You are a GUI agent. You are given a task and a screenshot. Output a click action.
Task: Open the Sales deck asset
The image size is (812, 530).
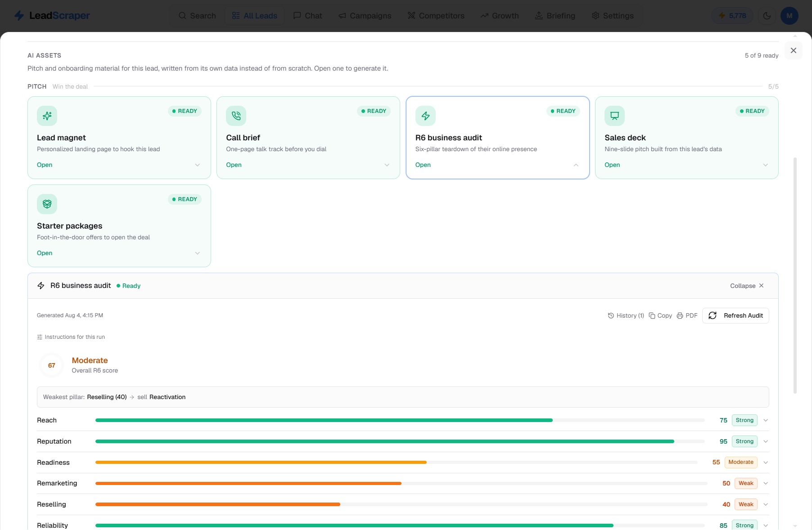coord(612,165)
